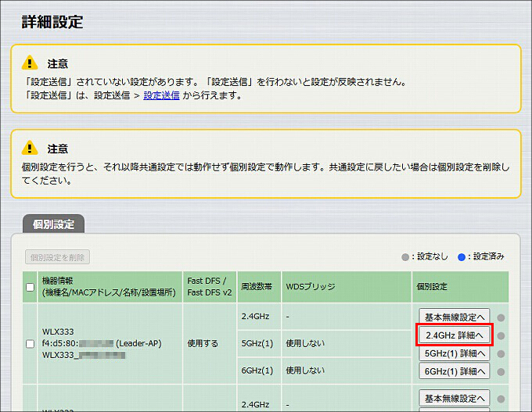Click warning icon in the second 注意 box
Image resolution: width=532 pixels, height=412 pixels.
(x=30, y=148)
